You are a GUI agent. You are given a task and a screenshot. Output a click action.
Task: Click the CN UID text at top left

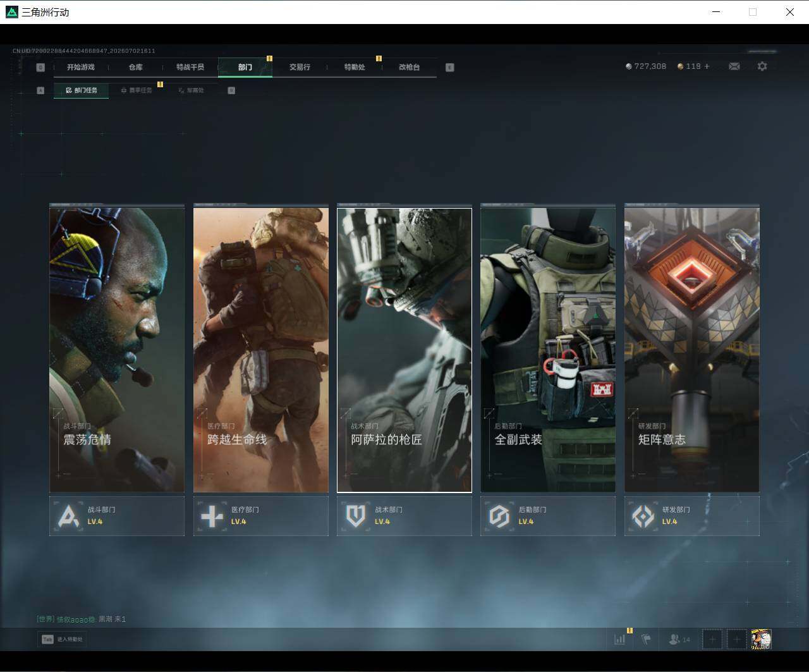coord(84,51)
